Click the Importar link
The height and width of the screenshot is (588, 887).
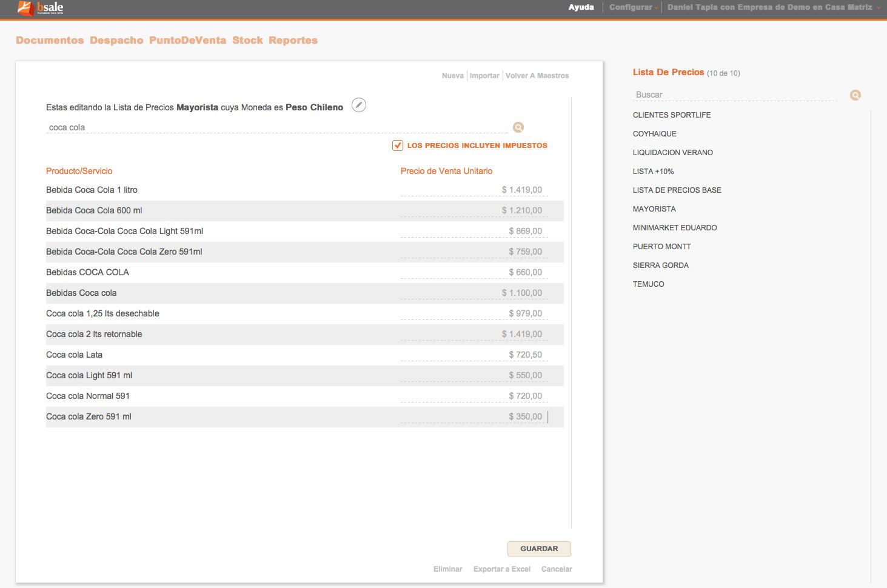[484, 76]
